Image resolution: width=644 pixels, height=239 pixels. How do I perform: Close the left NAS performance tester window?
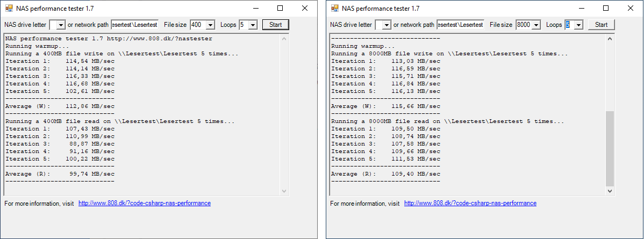click(305, 8)
